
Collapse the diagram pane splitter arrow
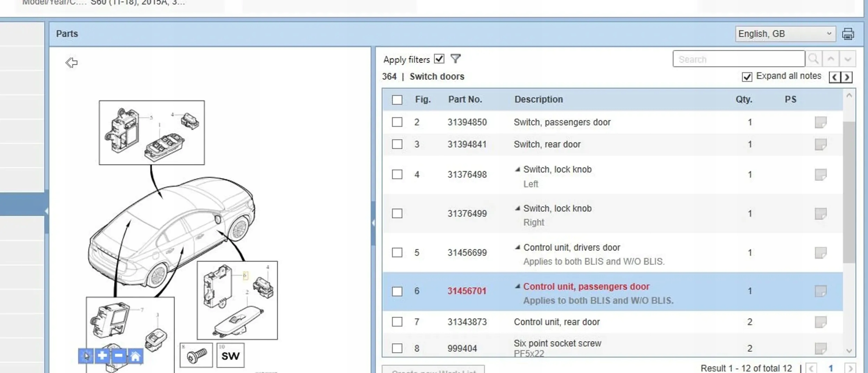pos(373,223)
